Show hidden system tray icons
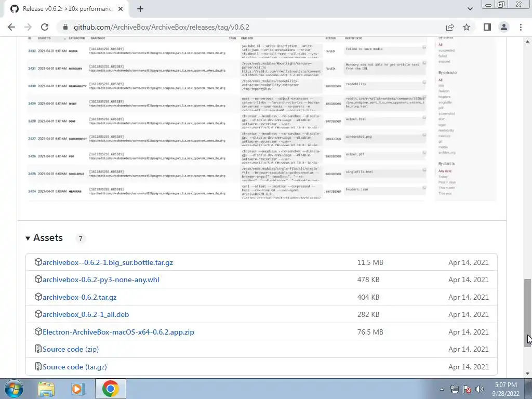532x399 pixels. coord(442,389)
